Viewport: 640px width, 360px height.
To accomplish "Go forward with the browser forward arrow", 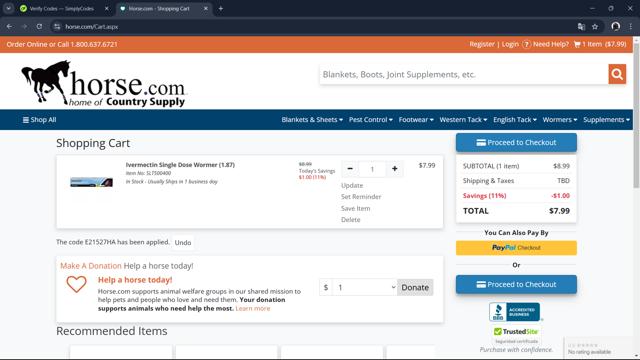I will coord(24,27).
